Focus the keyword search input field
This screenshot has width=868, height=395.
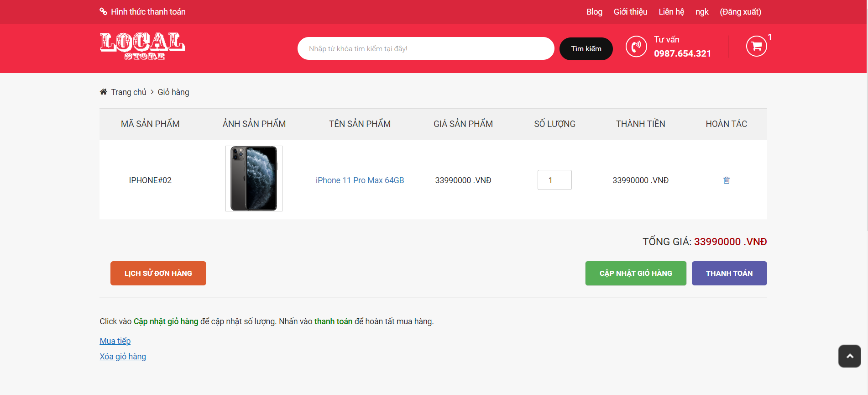click(426, 48)
